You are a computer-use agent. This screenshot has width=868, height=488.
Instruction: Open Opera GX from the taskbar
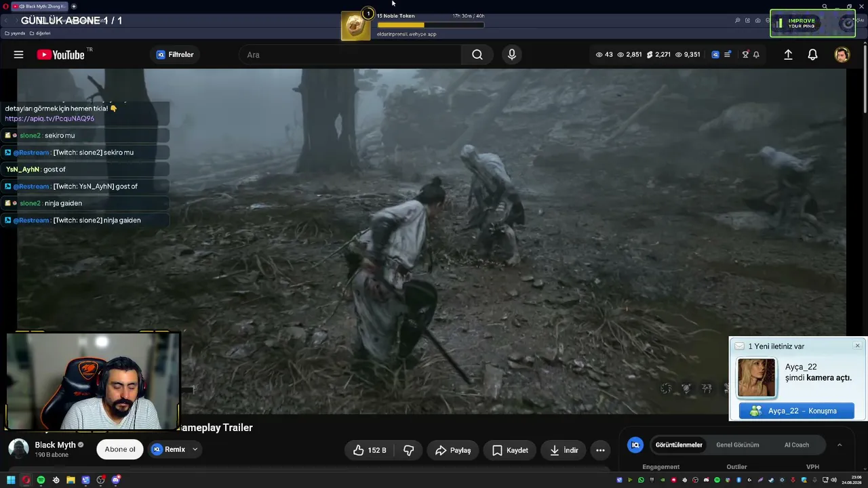pos(26,480)
